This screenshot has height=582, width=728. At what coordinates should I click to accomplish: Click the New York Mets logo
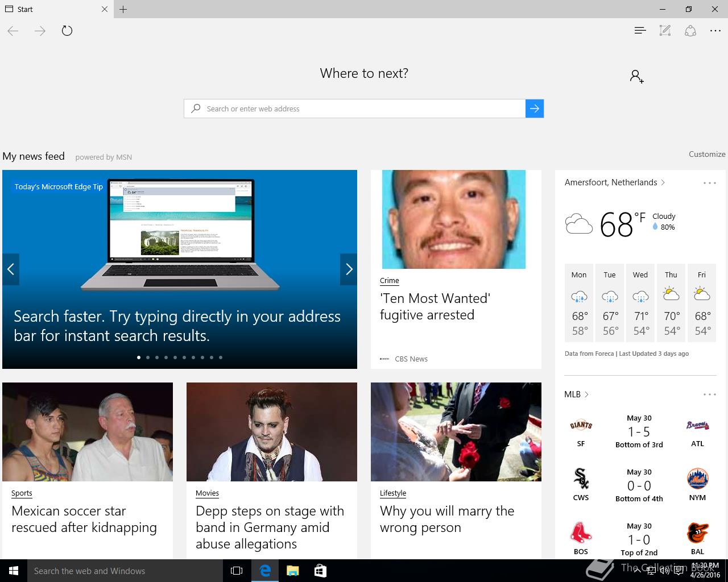pos(697,479)
